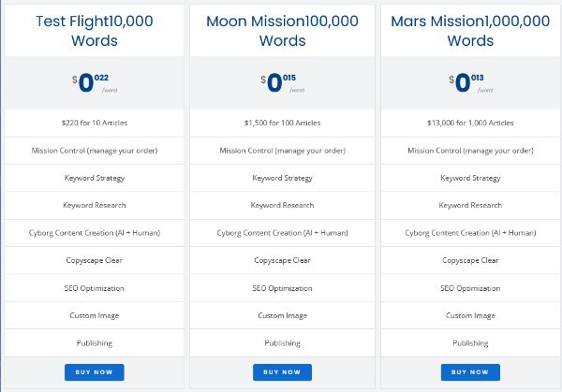Click Mission Control in Test Flight column
The image size is (562, 392).
coord(94,151)
